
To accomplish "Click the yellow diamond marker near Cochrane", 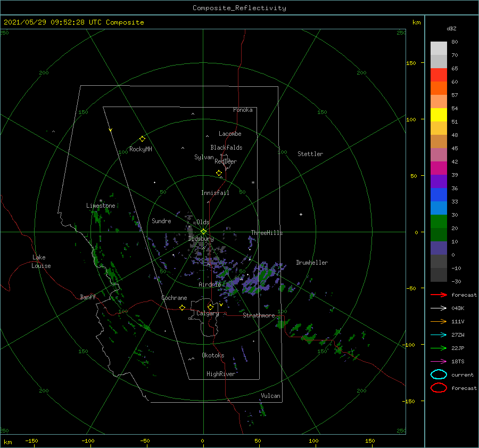I will pyautogui.click(x=182, y=308).
